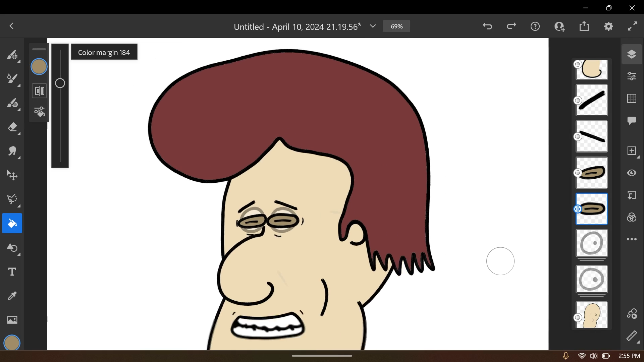Open the document title dropdown arrow
Image resolution: width=644 pixels, height=362 pixels.
pyautogui.click(x=373, y=26)
